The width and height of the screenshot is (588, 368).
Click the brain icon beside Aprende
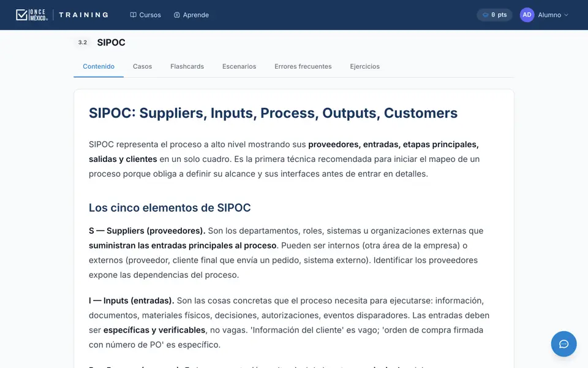(177, 15)
